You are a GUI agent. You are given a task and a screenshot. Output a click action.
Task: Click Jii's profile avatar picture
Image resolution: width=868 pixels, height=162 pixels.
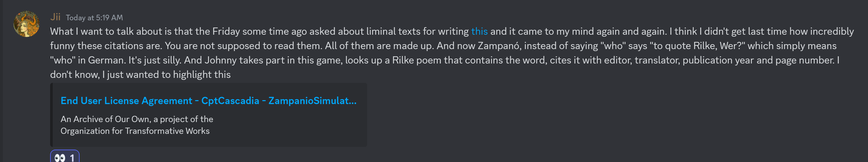click(26, 24)
